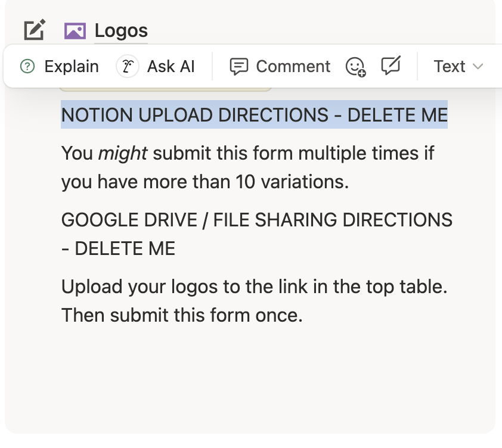
Task: Open the Text block type dropdown
Action: pyautogui.click(x=450, y=66)
